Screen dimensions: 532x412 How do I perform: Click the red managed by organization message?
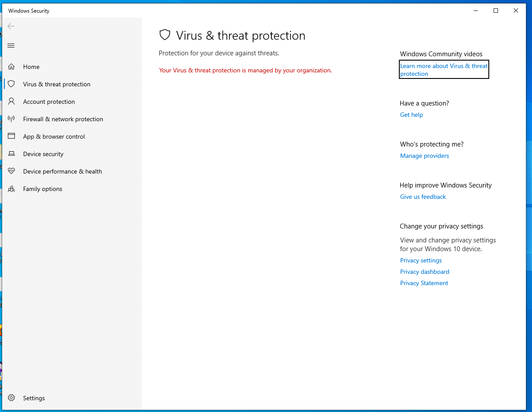point(245,70)
